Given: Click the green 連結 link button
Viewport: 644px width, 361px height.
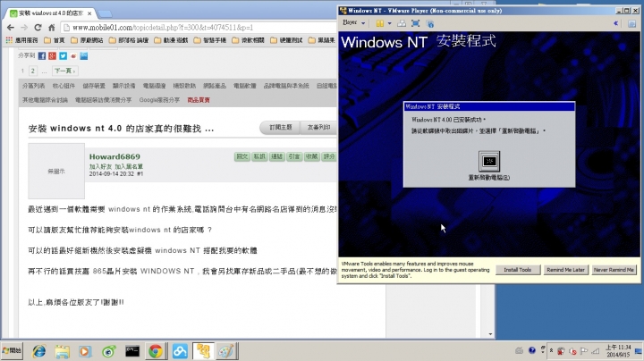Looking at the screenshot, I should pos(276,156).
